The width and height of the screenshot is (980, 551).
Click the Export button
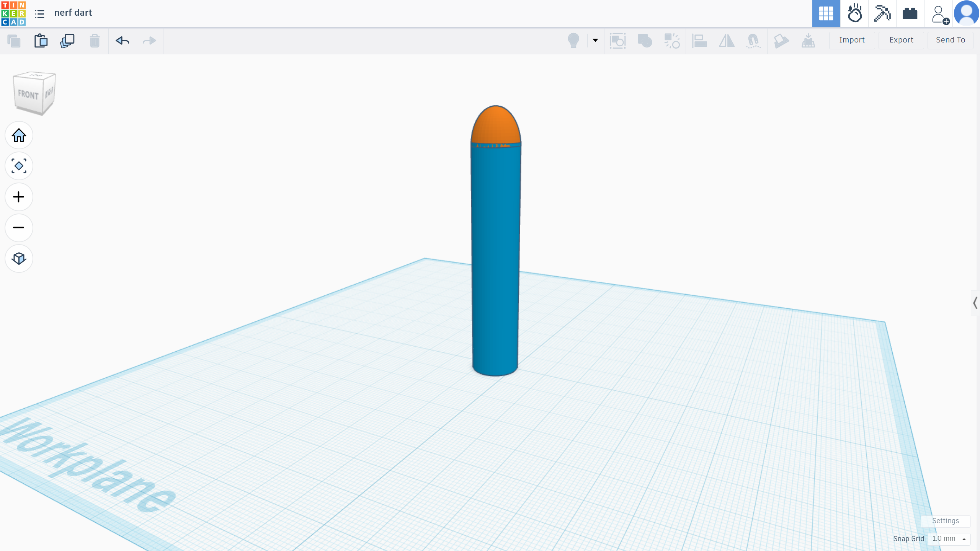[901, 40]
